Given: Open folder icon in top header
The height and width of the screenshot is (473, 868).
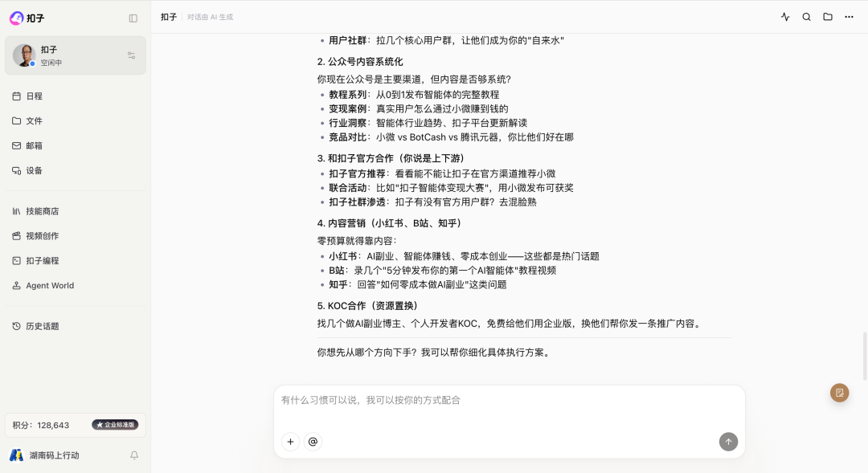Looking at the screenshot, I should click(828, 17).
